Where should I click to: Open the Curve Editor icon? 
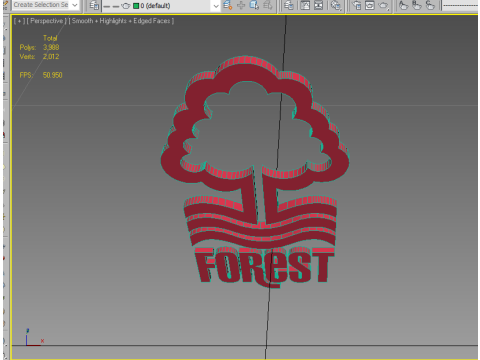pyautogui.click(x=305, y=5)
